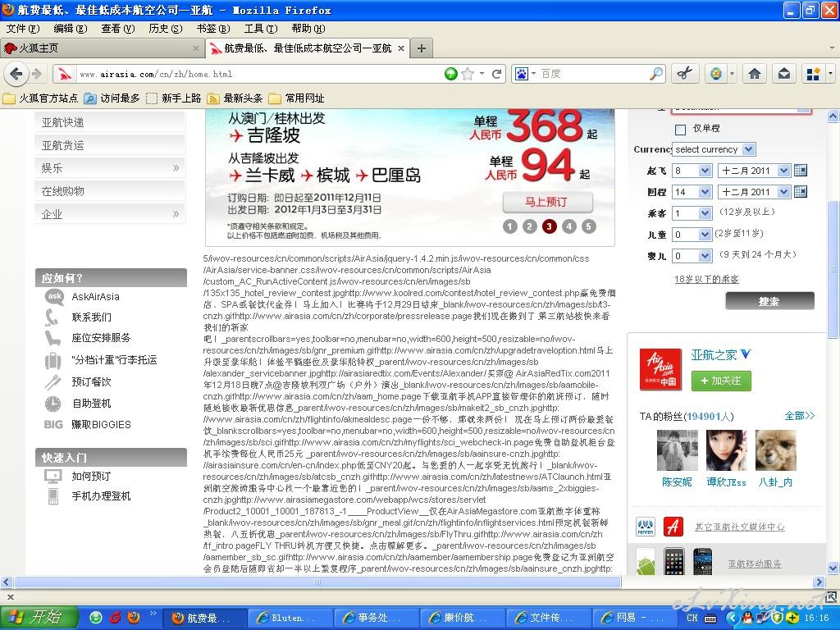Open the 最新头条 bookmark feed
Image resolution: width=840 pixels, height=630 pixels.
pos(235,98)
